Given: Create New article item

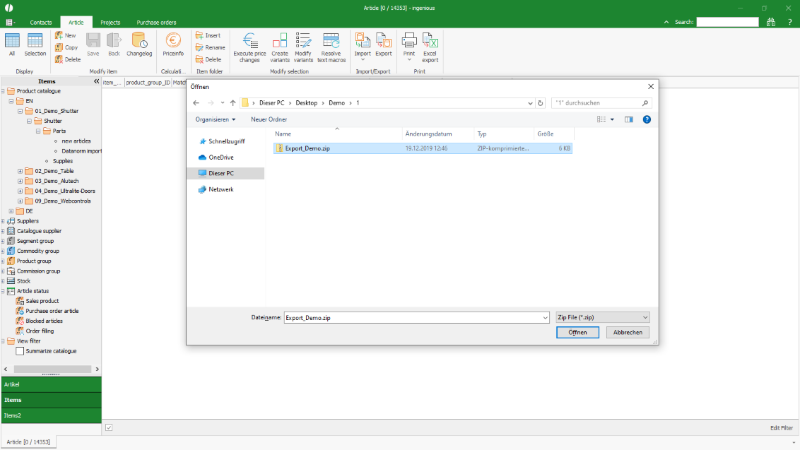Looking at the screenshot, I should 65,35.
